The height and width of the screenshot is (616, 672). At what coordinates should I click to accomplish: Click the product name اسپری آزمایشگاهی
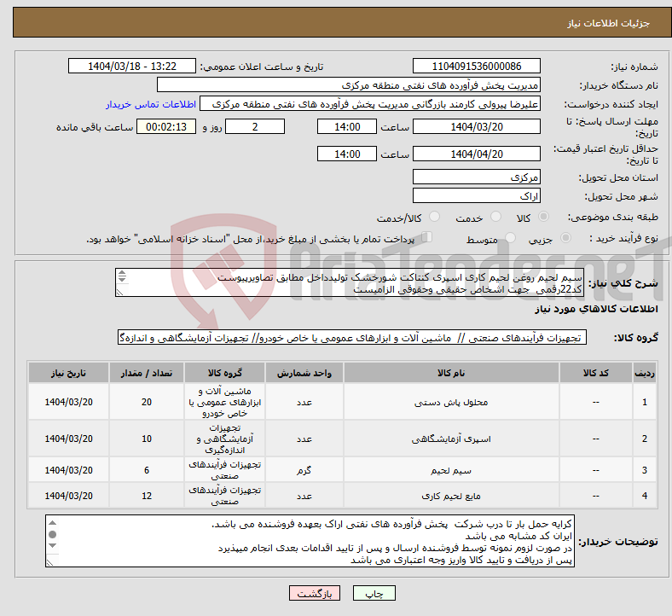pos(451,439)
